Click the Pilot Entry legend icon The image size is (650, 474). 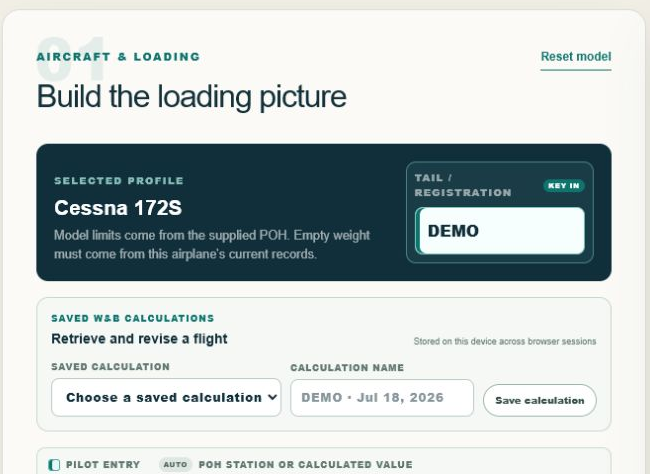pos(54,464)
